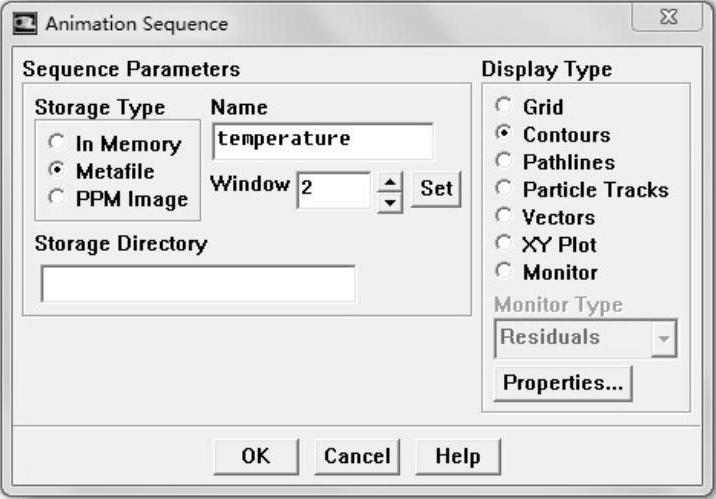Select In Memory storage type
Screen dimensions: 716x499
tap(59, 144)
